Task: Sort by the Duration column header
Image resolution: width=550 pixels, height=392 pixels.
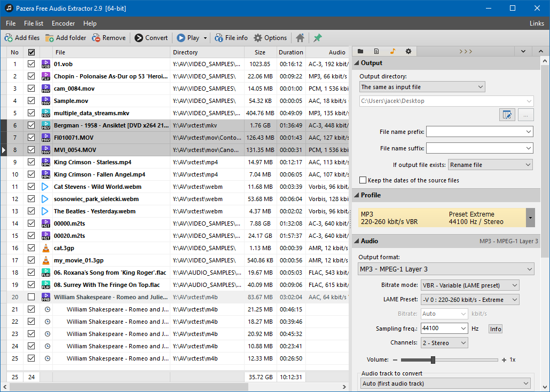Action: (291, 52)
